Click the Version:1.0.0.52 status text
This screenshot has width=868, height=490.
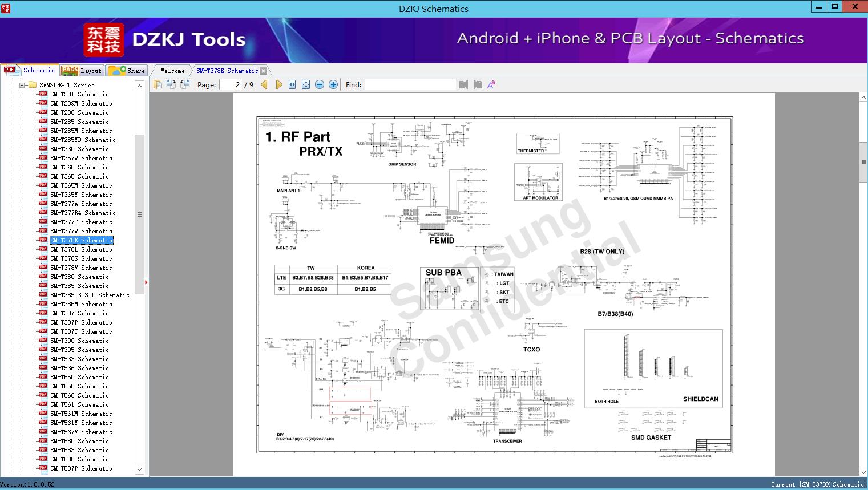coord(27,484)
